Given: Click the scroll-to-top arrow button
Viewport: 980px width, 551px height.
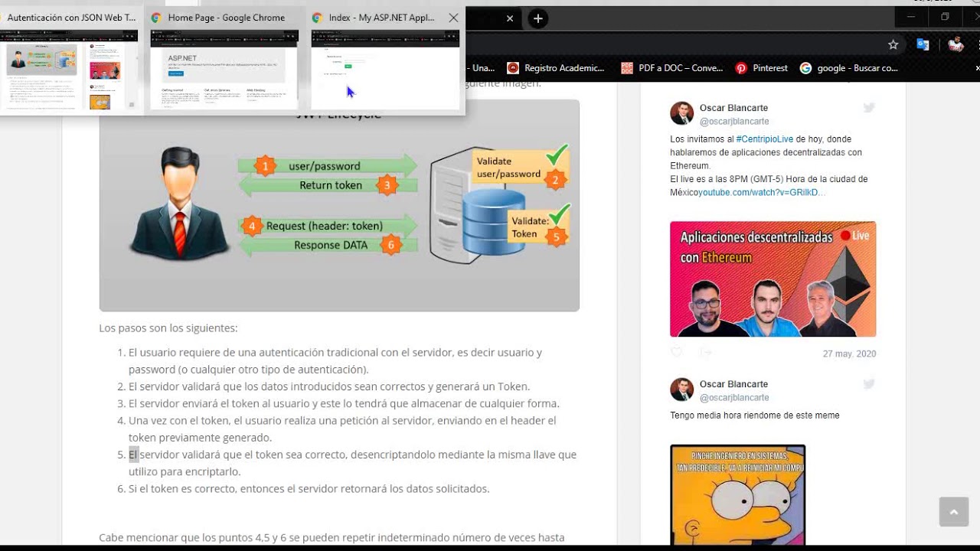Looking at the screenshot, I should tap(953, 512).
